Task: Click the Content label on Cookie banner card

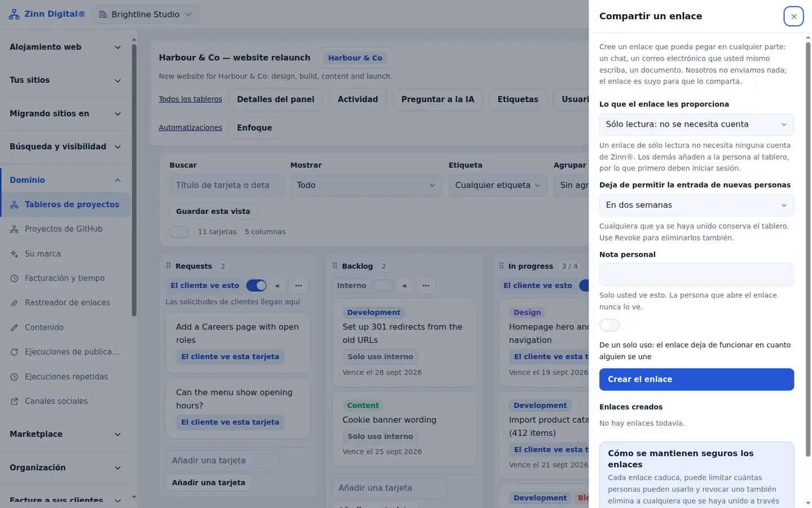Action: pyautogui.click(x=363, y=405)
